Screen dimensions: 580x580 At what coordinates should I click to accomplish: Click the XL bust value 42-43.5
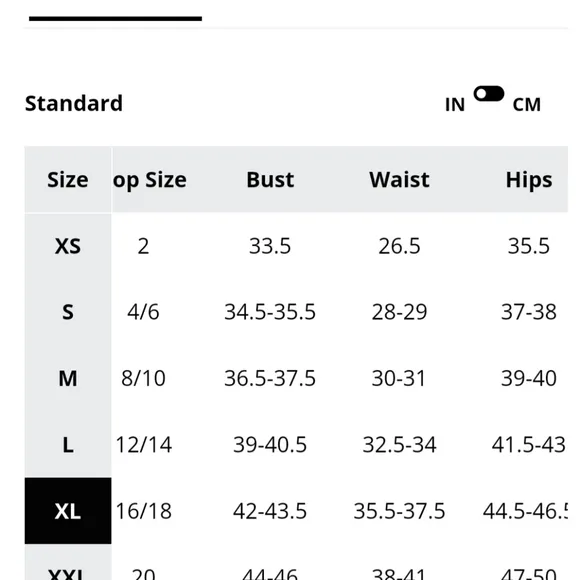270,511
